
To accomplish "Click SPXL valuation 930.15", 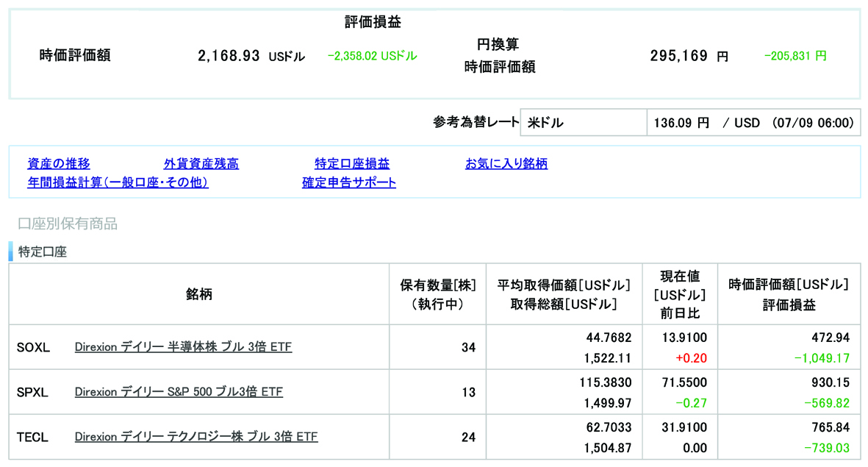I will [831, 382].
